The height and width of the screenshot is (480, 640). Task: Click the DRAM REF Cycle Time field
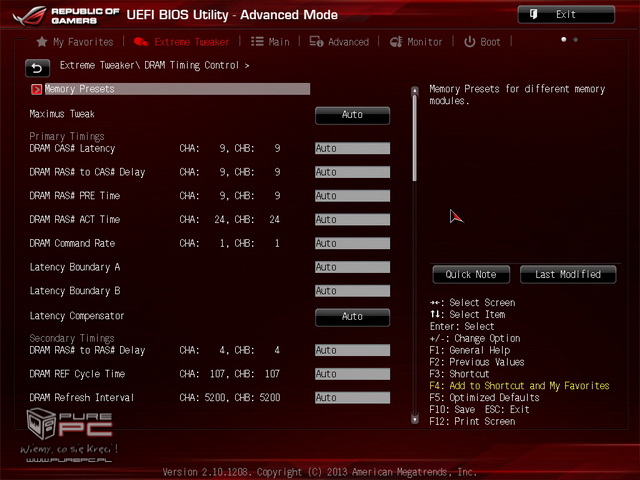click(352, 373)
